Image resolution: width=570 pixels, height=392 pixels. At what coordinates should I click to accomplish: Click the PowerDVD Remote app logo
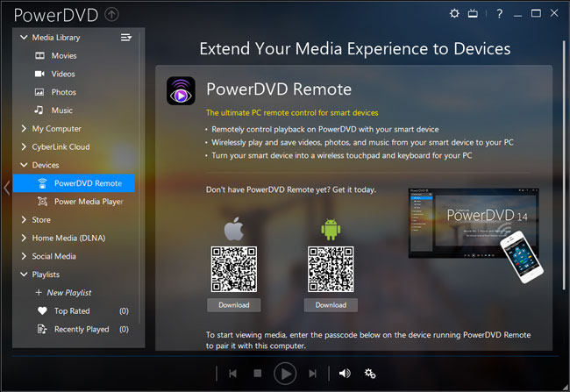tap(181, 91)
